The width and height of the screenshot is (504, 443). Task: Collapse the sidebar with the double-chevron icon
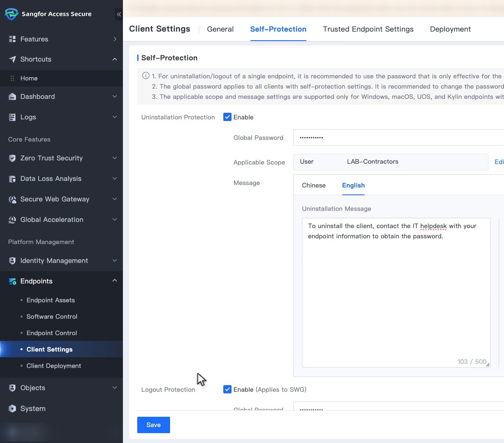click(119, 14)
